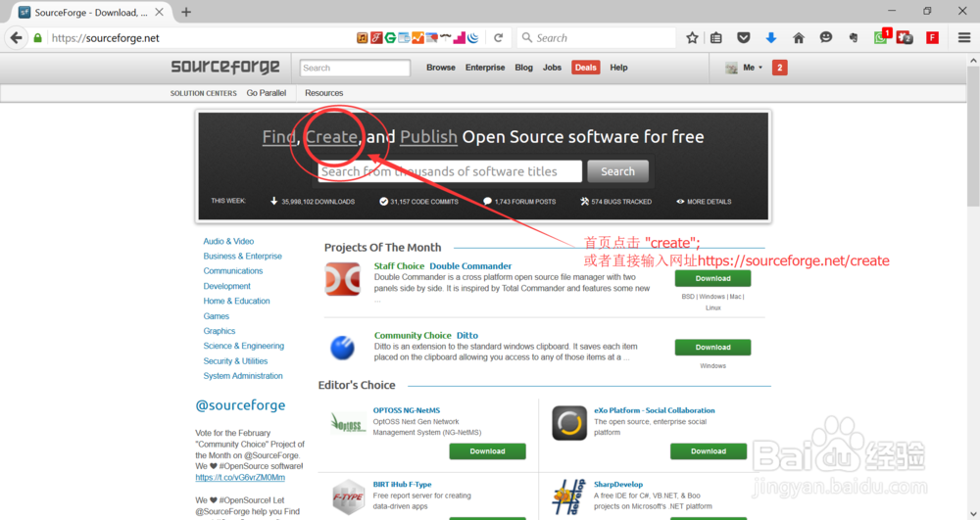The height and width of the screenshot is (520, 980).
Task: Click the BIRT iHub F-Type logo
Action: (348, 496)
